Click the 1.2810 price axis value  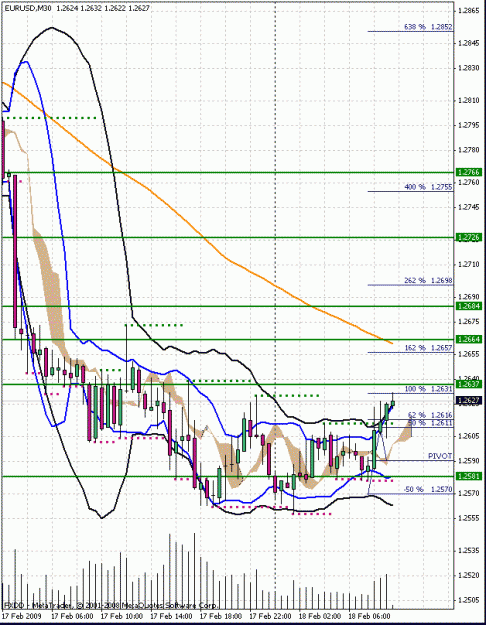click(x=469, y=100)
